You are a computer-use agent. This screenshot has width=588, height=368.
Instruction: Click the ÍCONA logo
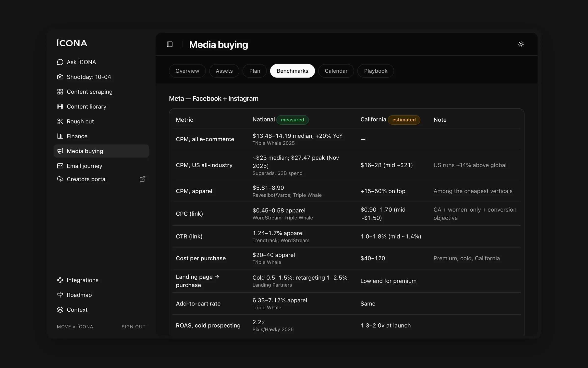point(72,43)
